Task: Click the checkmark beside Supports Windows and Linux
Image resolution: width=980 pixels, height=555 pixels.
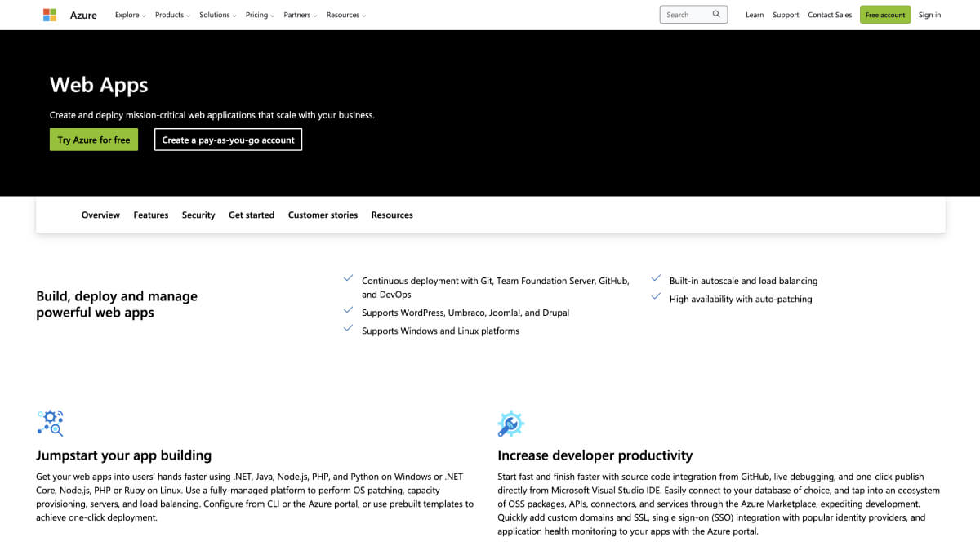Action: click(x=348, y=328)
